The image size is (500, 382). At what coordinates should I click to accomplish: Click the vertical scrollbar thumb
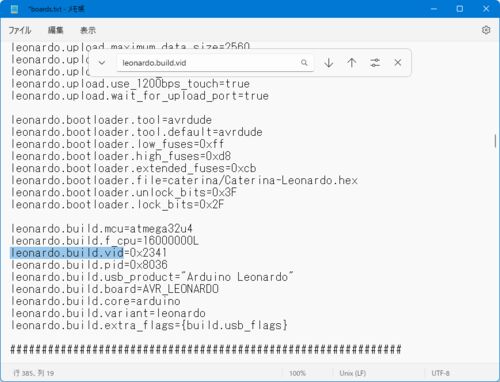click(x=495, y=141)
